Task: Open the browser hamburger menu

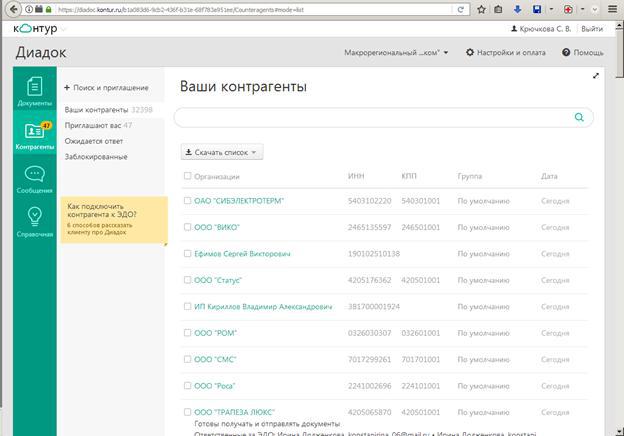Action: [613, 9]
